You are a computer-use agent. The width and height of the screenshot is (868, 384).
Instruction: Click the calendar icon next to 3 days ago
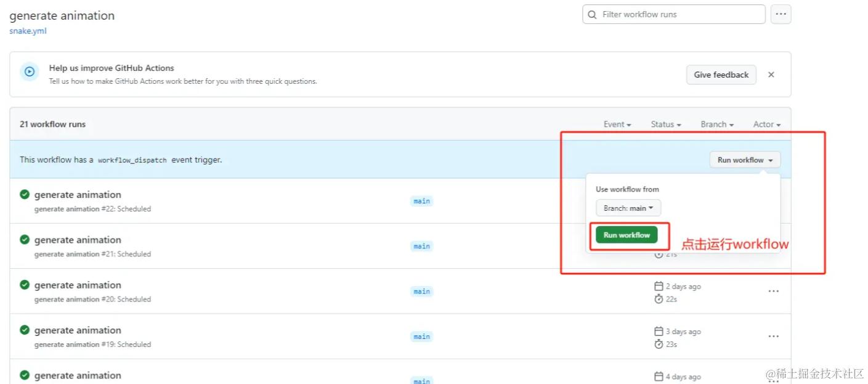pyautogui.click(x=659, y=331)
